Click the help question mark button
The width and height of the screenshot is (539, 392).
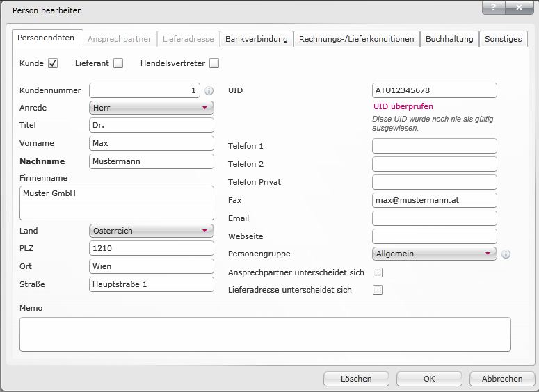pyautogui.click(x=494, y=7)
